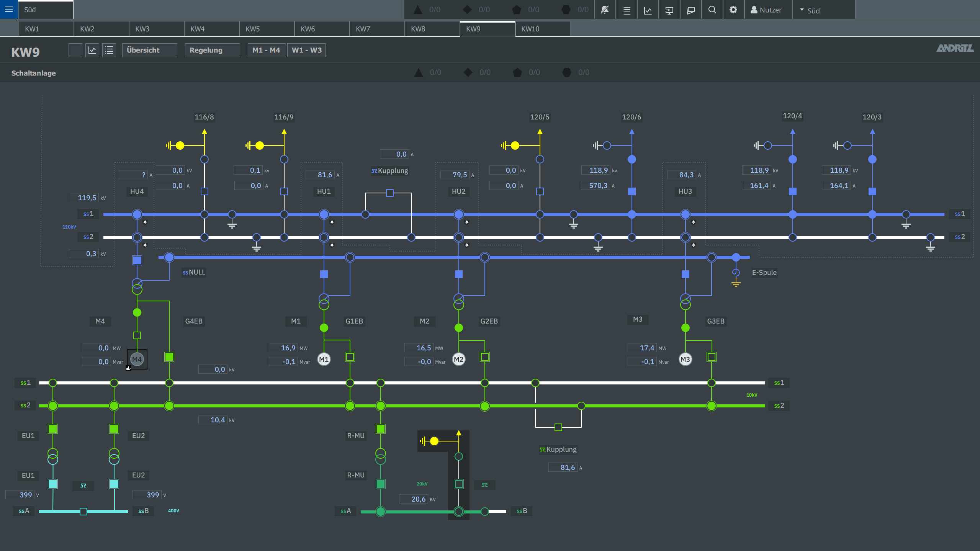Toggle the EU1 green breaker switch
980x551 pixels.
(x=53, y=429)
